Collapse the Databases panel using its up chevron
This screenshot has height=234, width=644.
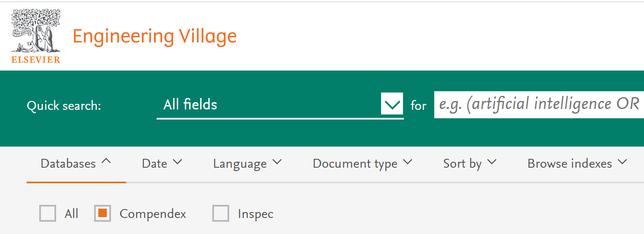coord(106,161)
